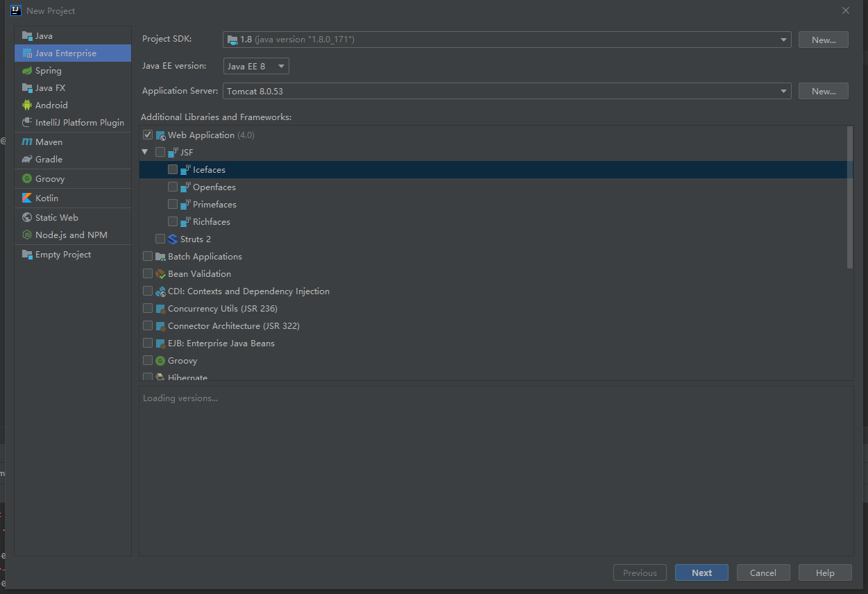Tick the Openfaces checkbox
The width and height of the screenshot is (868, 594).
[x=173, y=187]
